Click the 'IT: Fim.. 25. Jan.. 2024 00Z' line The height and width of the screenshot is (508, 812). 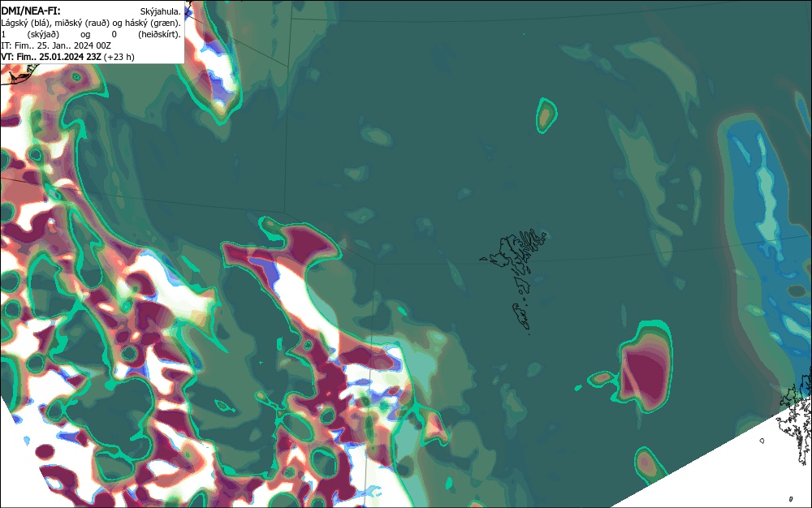[x=56, y=45]
